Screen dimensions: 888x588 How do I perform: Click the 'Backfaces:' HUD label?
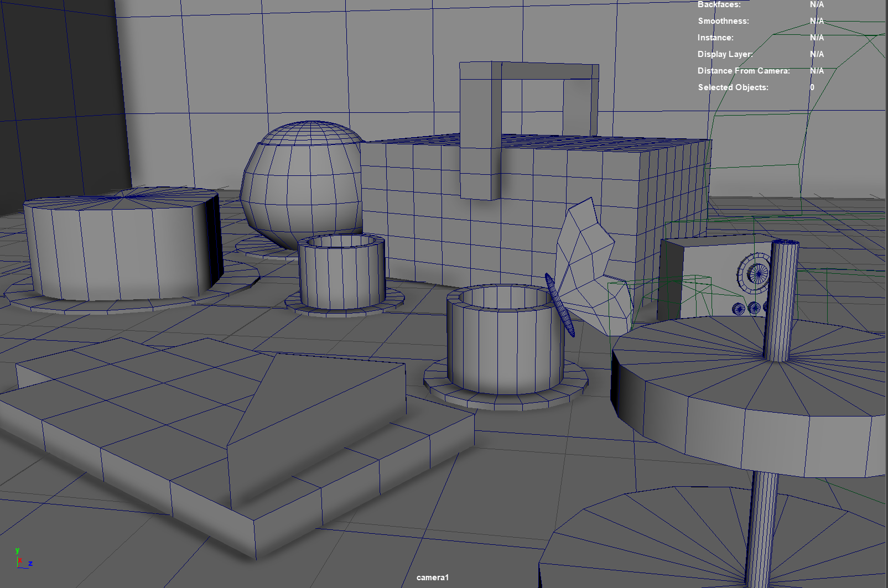(719, 4)
